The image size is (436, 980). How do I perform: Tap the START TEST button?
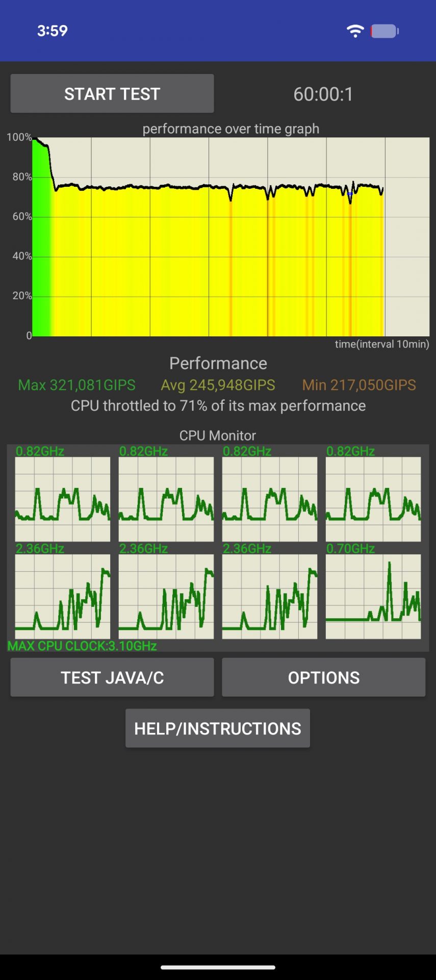click(x=112, y=93)
